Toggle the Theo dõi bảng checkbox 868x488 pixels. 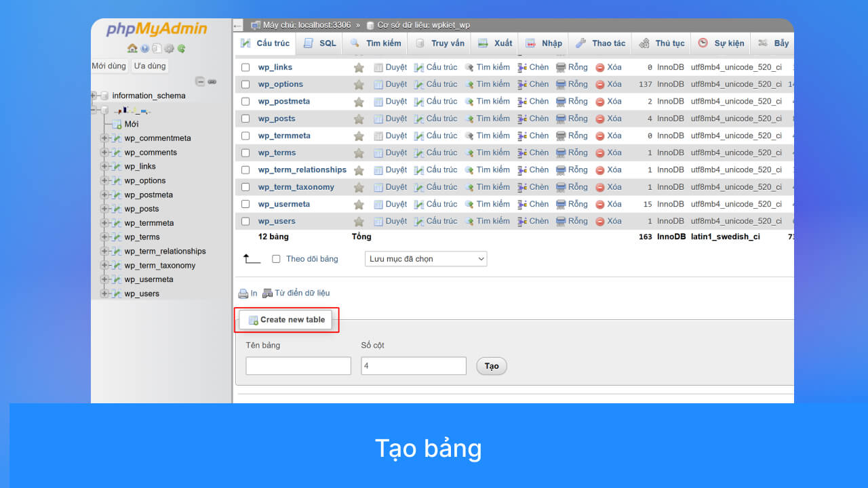276,259
